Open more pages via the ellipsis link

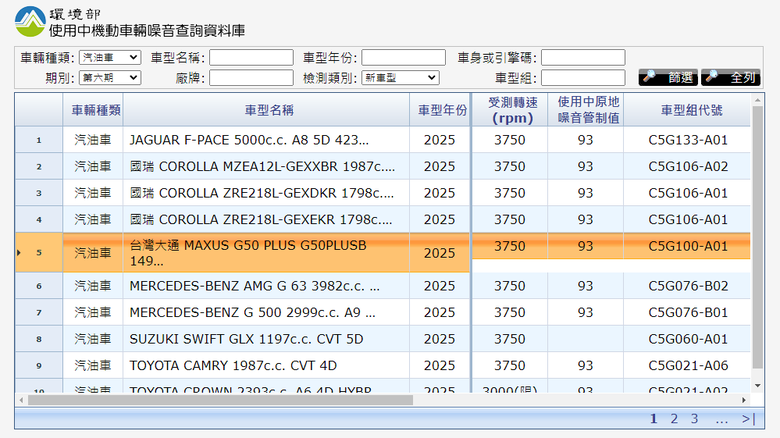[x=722, y=420]
